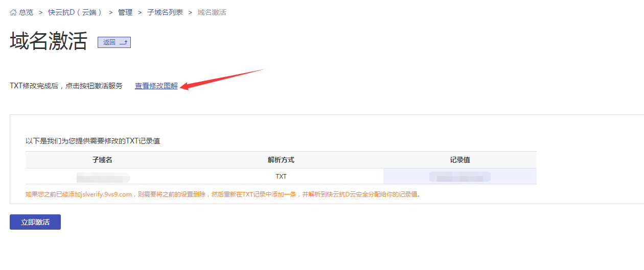Click the TXT cell in the table row
Image resolution: width=644 pixels, height=270 pixels.
pos(281,177)
